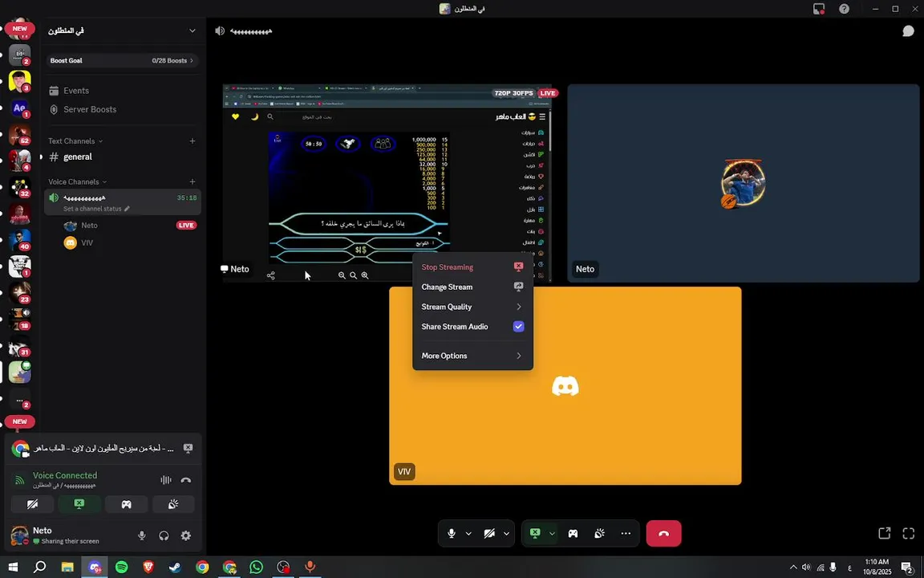Click the Voice Connected status text
The image size is (924, 578).
point(65,475)
